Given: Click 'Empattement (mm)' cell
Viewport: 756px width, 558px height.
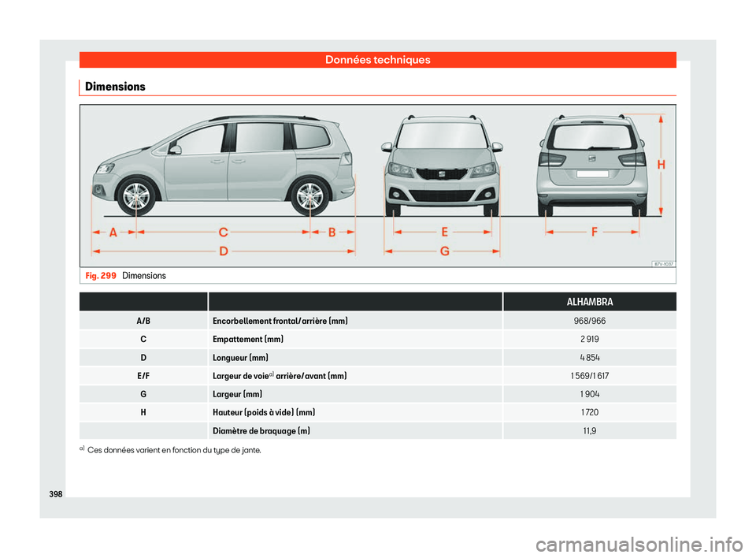Looking at the screenshot, I should (x=355, y=339).
